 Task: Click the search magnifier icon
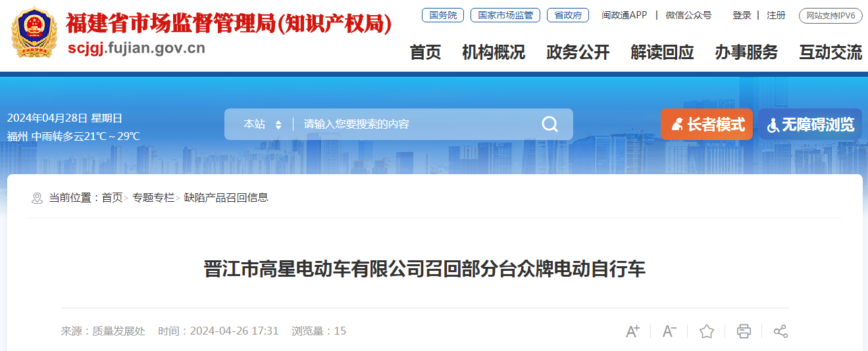[549, 124]
